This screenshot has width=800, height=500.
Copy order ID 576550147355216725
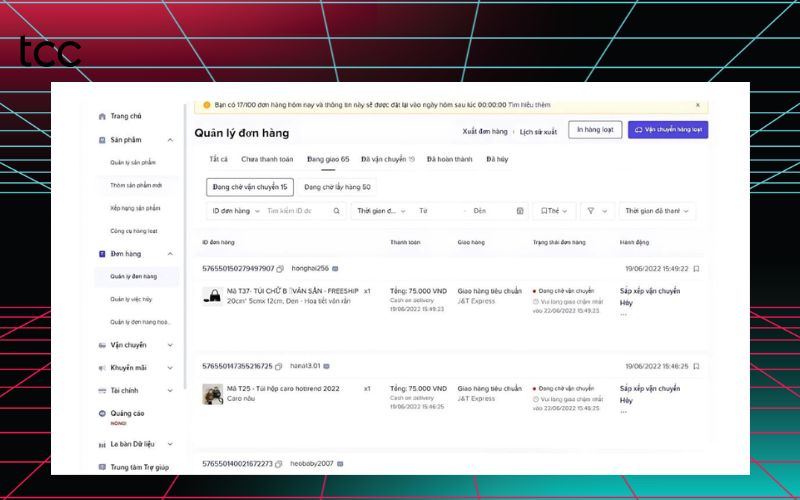pyautogui.click(x=279, y=366)
